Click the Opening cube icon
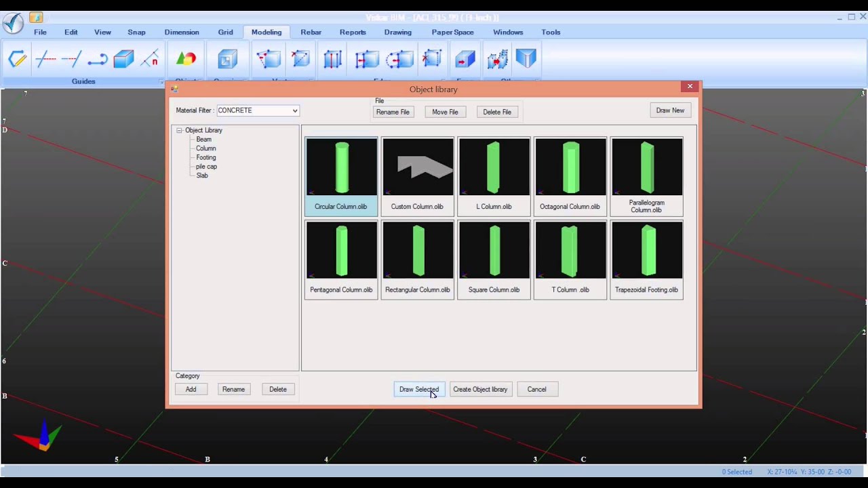This screenshot has height=488, width=868. click(x=227, y=59)
